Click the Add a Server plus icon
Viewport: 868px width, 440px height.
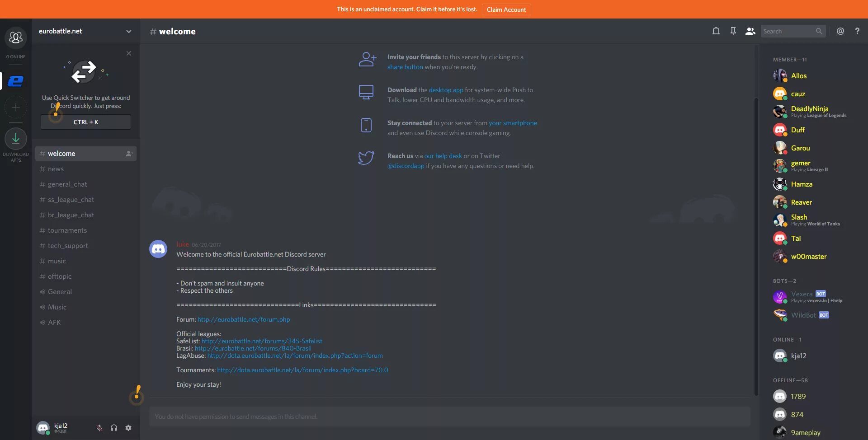click(x=16, y=108)
